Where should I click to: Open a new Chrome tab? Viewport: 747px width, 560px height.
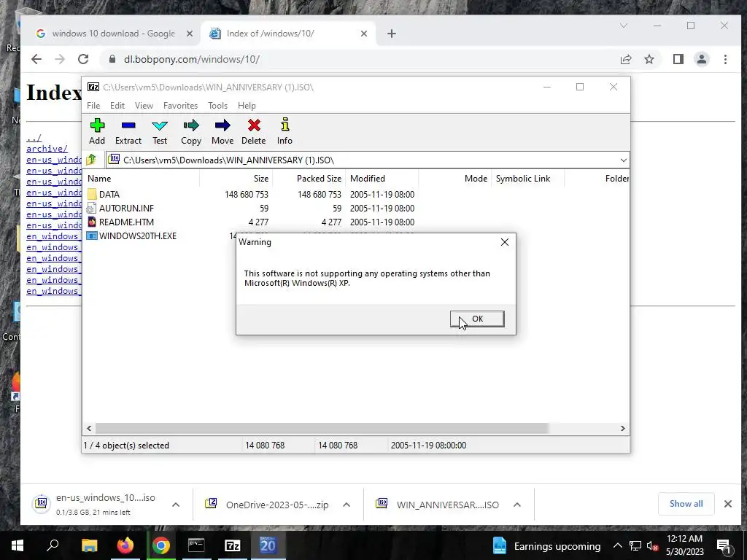pos(392,34)
